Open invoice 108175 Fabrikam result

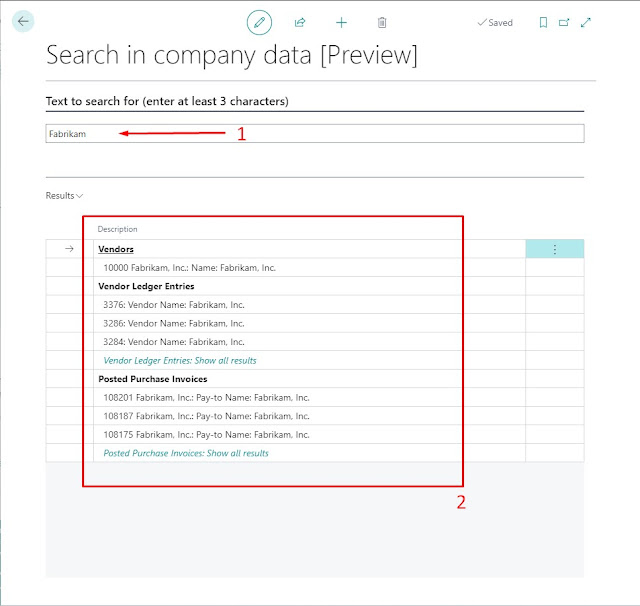coord(207,435)
